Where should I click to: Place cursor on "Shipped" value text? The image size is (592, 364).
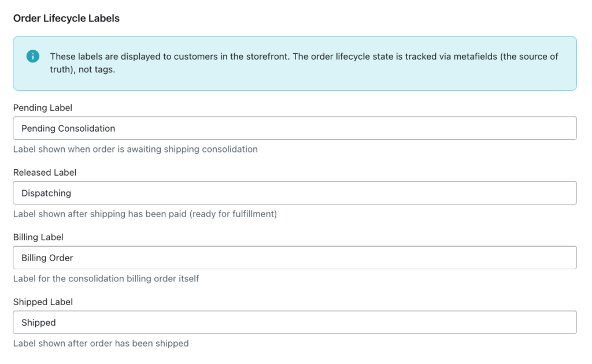point(39,322)
